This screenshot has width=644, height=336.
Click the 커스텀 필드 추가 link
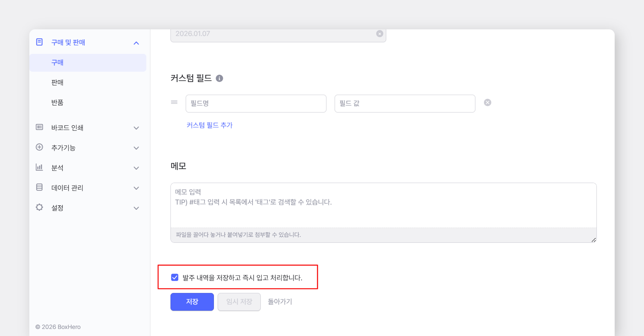(209, 125)
